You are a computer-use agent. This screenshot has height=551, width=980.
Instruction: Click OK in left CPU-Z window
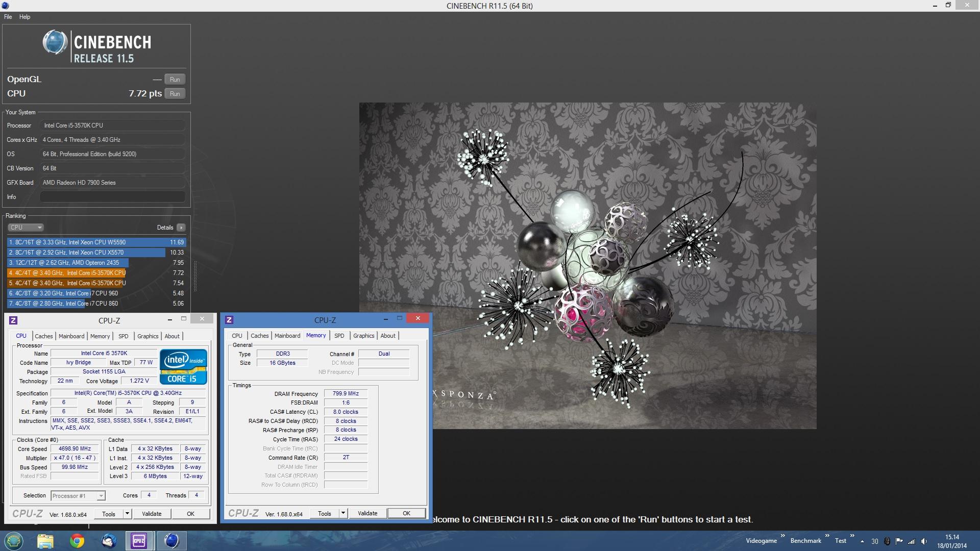(x=190, y=514)
